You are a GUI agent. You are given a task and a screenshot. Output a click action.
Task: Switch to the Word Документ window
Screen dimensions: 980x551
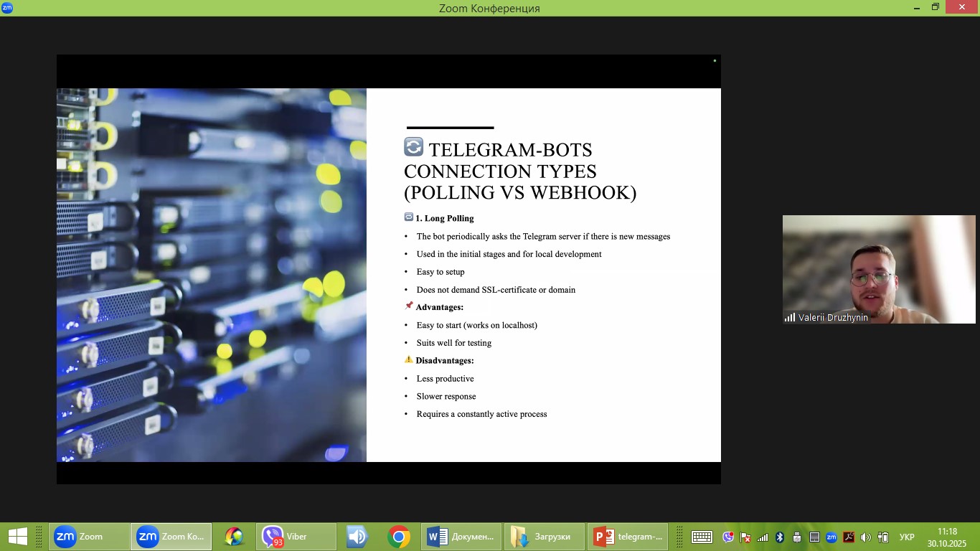461,537
